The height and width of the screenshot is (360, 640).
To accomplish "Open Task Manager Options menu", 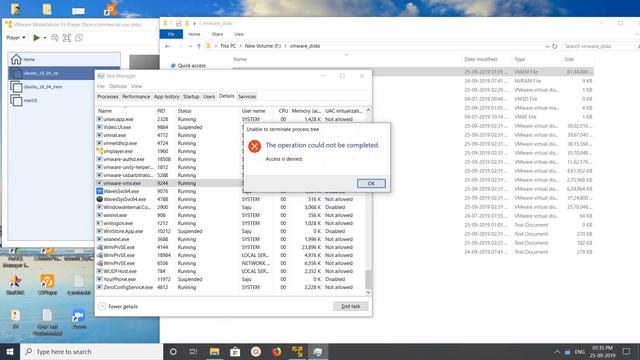I will 118,86.
